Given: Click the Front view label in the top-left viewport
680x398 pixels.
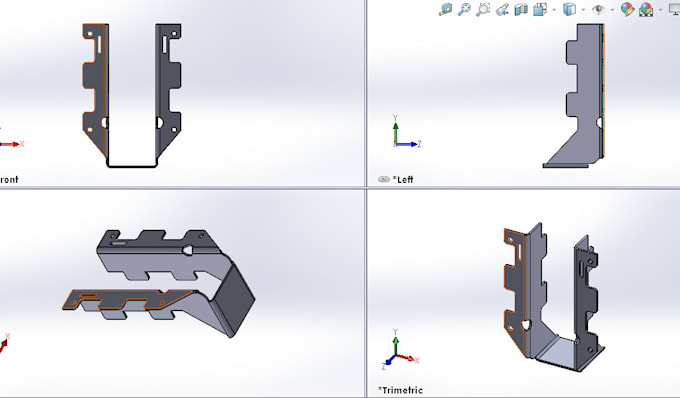Looking at the screenshot, I should 9,179.
